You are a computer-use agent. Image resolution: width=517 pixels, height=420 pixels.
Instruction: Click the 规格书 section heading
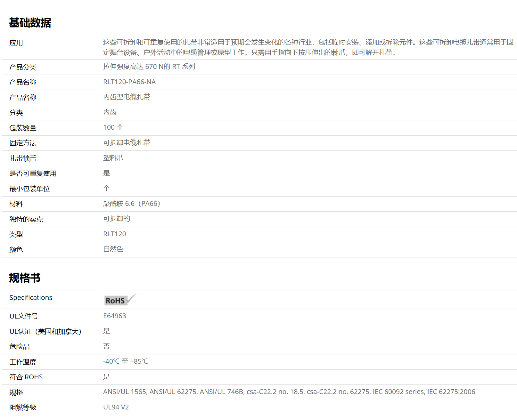pyautogui.click(x=25, y=278)
